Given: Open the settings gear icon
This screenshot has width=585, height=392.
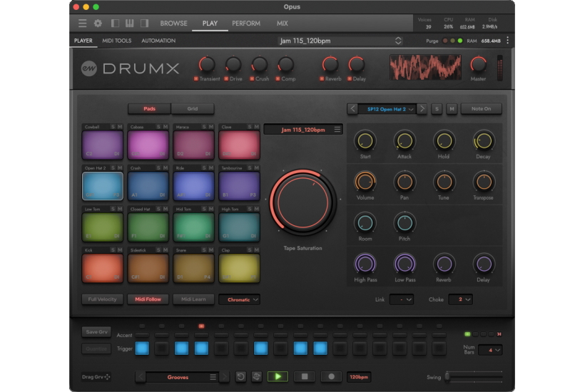Looking at the screenshot, I should click(98, 23).
